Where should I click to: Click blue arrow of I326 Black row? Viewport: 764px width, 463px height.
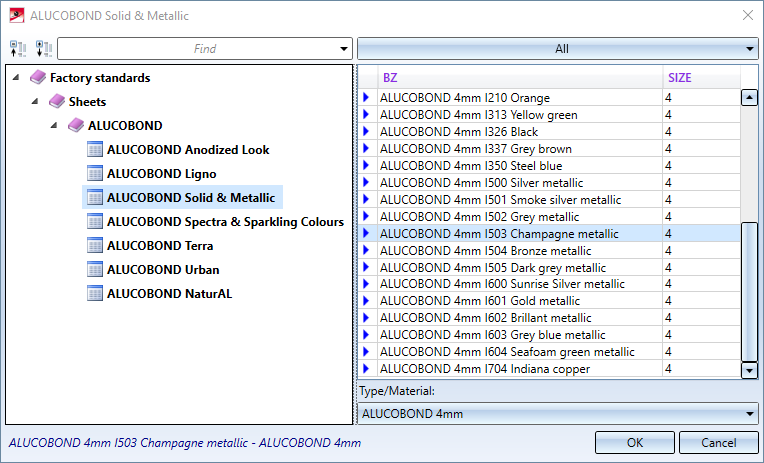click(366, 132)
